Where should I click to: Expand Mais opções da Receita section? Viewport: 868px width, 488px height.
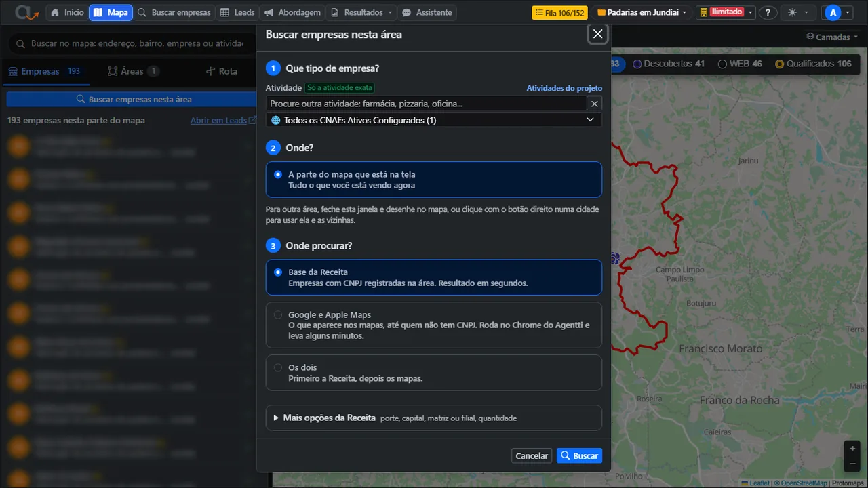(433, 418)
